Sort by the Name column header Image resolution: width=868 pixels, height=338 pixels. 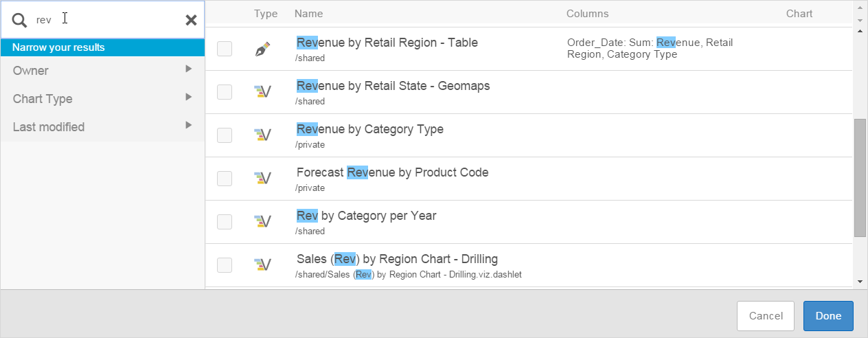pos(308,14)
